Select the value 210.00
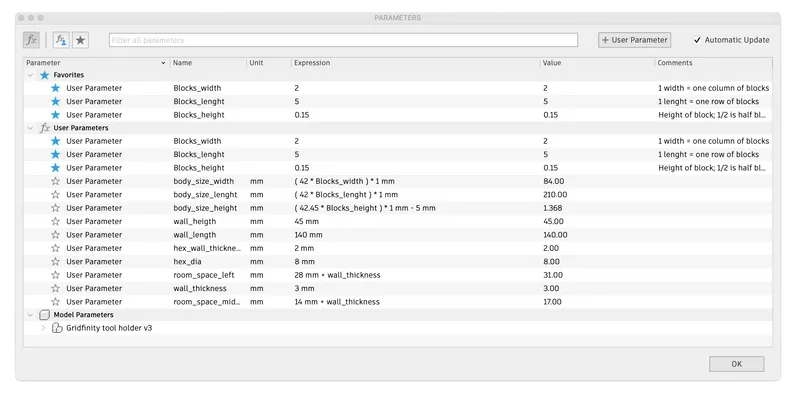 point(555,194)
